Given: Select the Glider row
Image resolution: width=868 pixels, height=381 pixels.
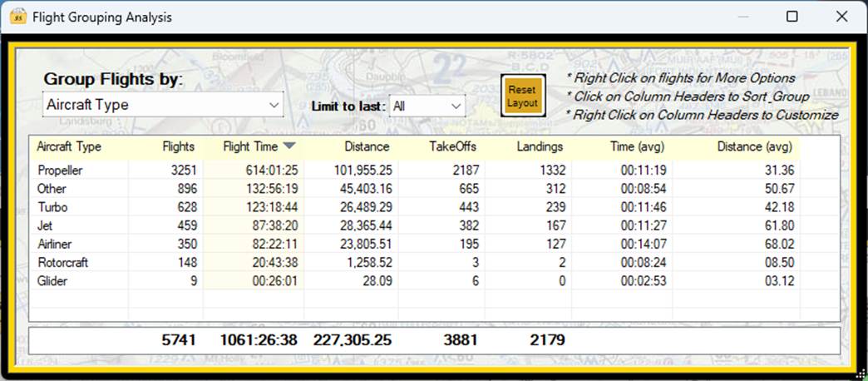Looking at the screenshot, I should point(415,281).
